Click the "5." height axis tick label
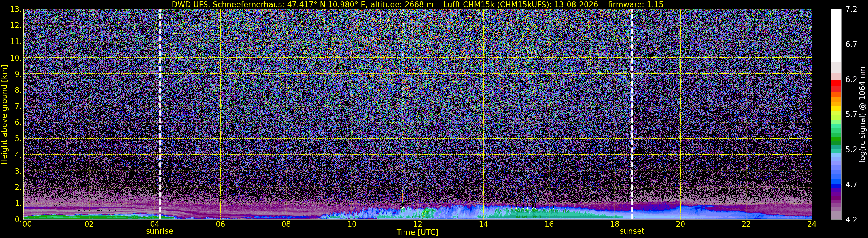Image resolution: width=868 pixels, height=238 pixels. [x=18, y=139]
